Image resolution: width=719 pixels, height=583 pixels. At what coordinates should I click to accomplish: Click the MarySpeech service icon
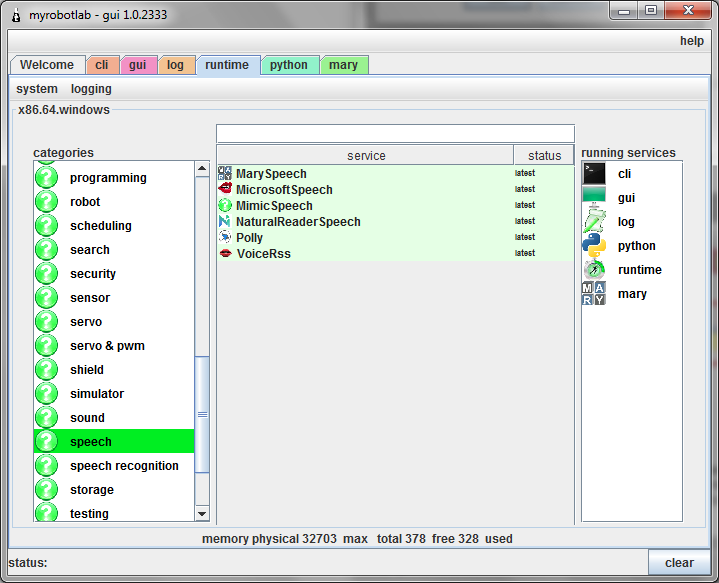(225, 173)
